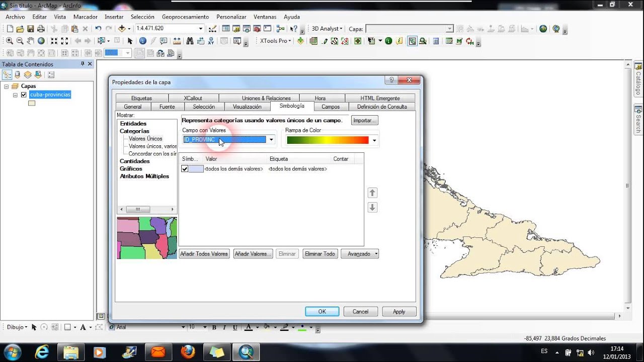This screenshot has height=362, width=644.
Task: Click the Fixed Zoom In arrows icon
Action: [54, 41]
